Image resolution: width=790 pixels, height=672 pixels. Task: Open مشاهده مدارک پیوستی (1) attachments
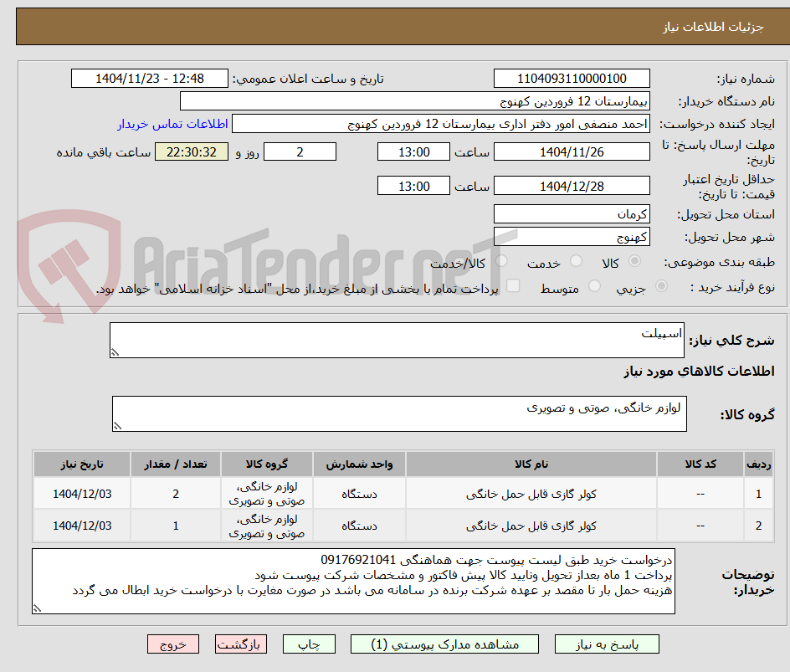(x=444, y=644)
